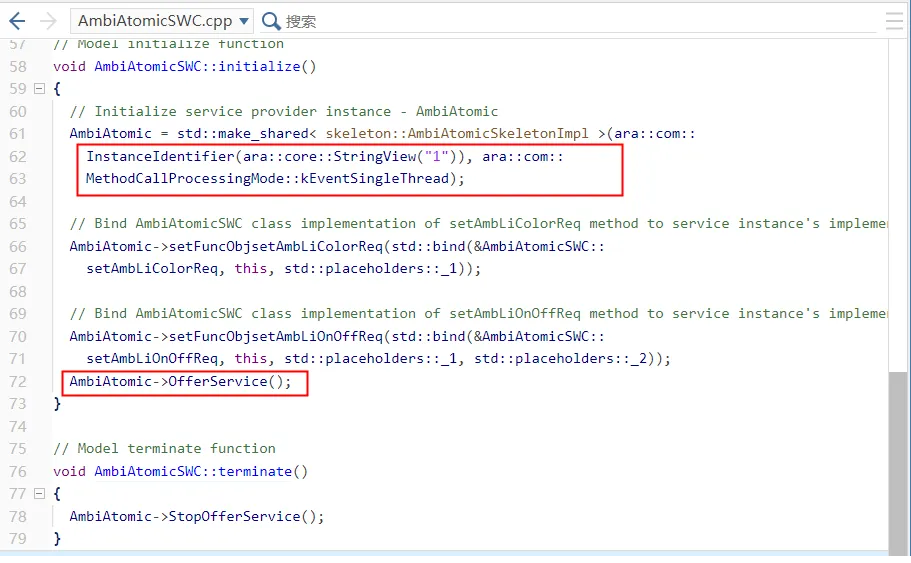Click 'setFuncObjsetAmbLiOnOffReq' on line 70
This screenshot has height=563, width=911.
coord(276,336)
